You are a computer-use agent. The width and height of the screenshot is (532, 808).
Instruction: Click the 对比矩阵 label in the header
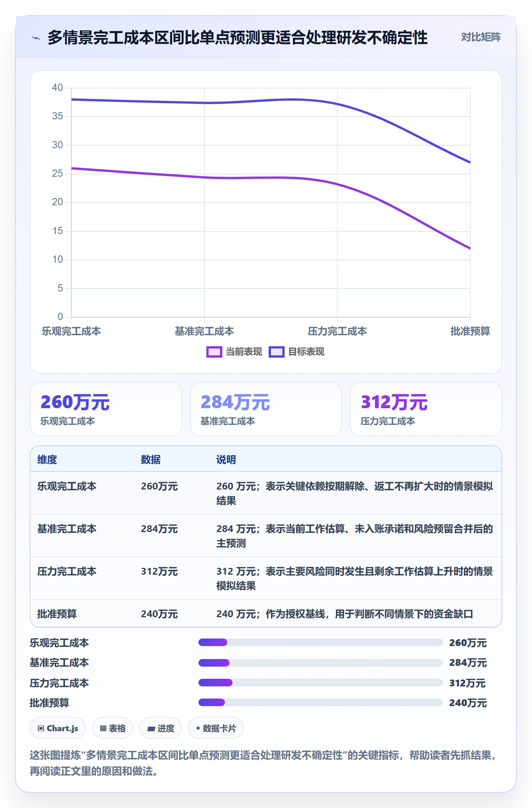(x=481, y=37)
